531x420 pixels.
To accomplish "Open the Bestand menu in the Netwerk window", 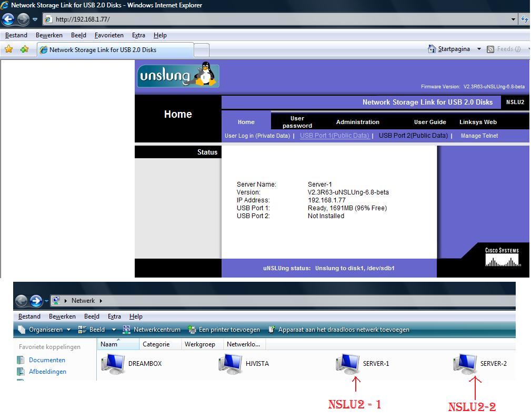I will click(x=29, y=316).
